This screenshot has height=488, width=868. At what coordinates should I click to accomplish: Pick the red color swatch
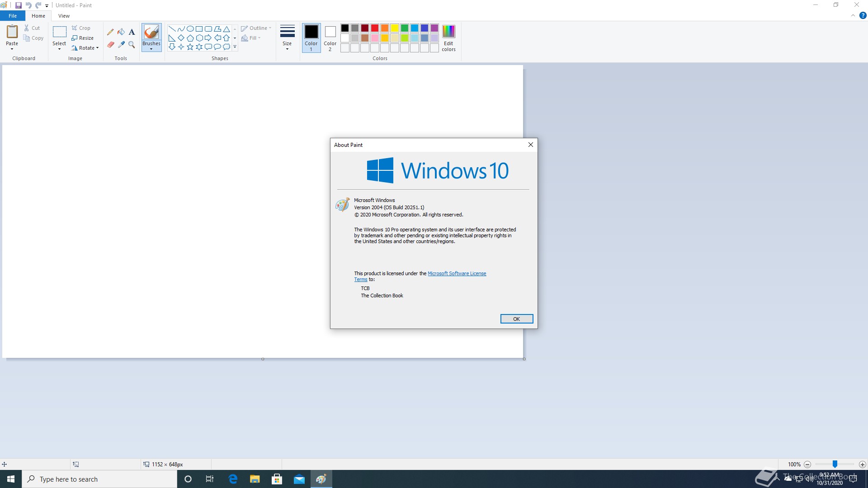[375, 28]
